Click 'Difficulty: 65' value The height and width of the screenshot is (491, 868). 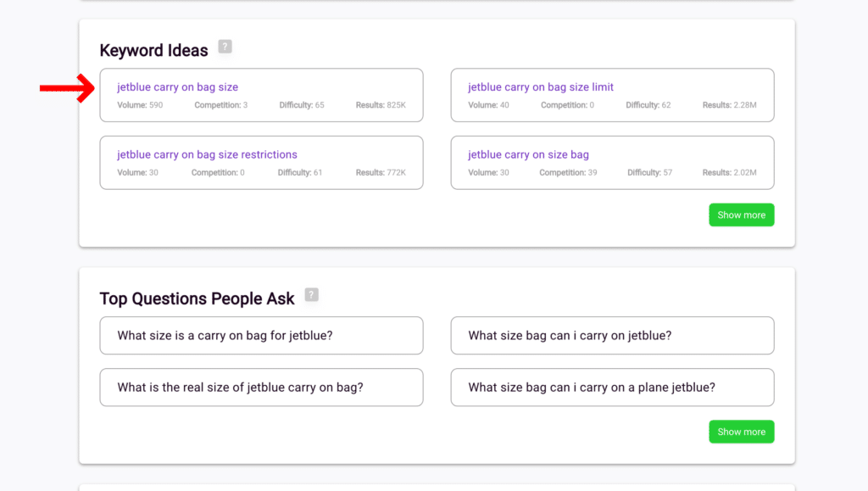pos(302,105)
